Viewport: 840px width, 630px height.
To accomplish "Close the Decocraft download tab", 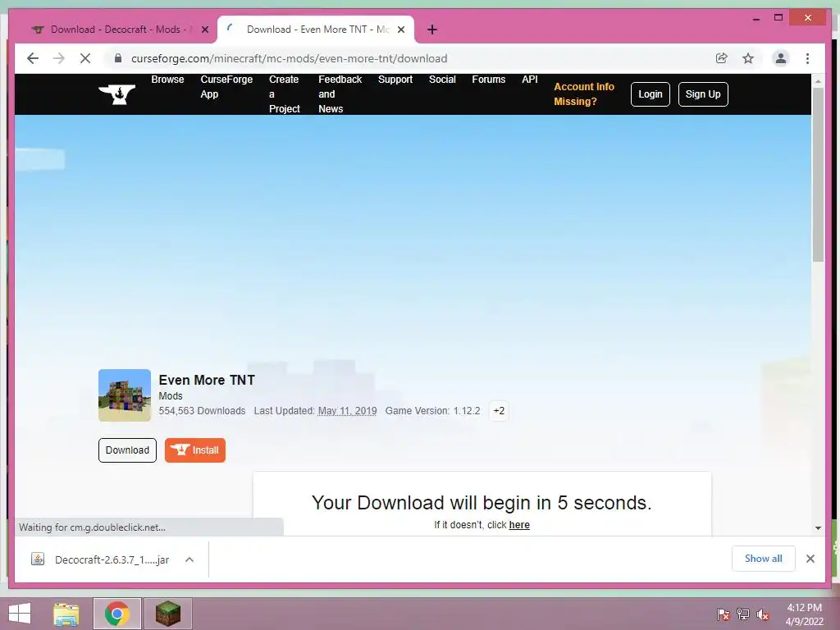I will click(204, 30).
